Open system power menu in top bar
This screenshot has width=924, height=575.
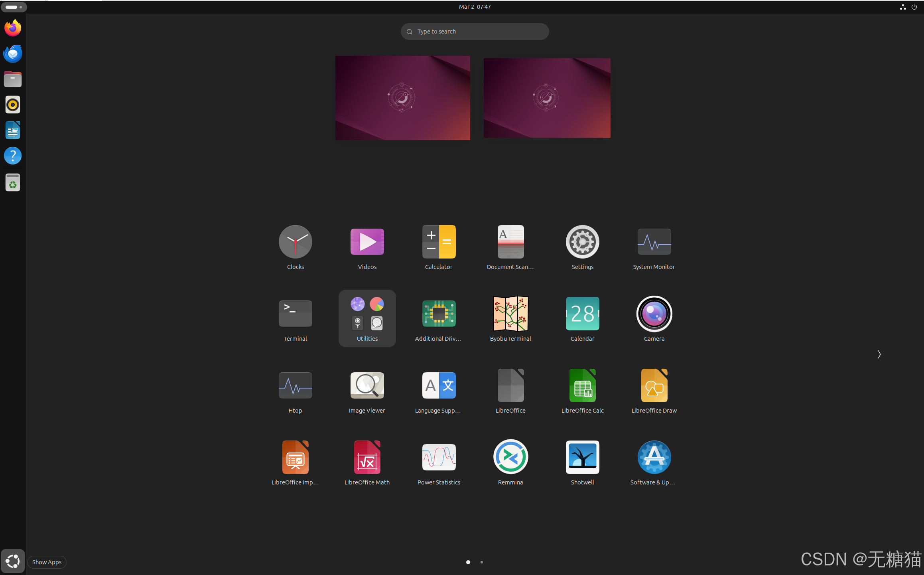pos(914,7)
